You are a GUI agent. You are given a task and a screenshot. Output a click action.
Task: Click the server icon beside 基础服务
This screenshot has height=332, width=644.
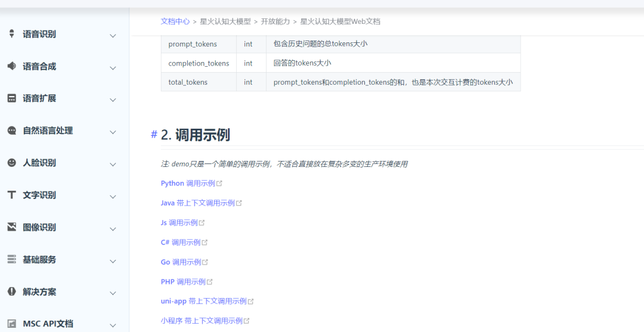[11, 259]
